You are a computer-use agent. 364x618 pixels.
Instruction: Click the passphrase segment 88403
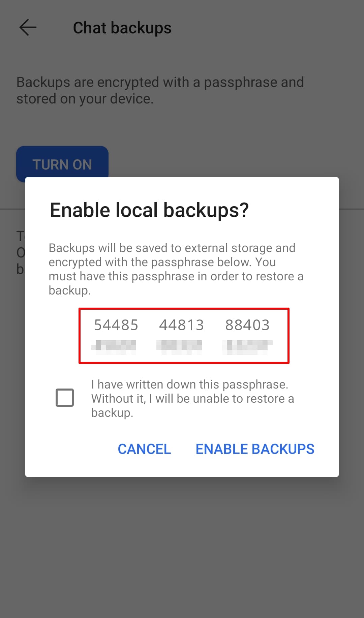(247, 325)
